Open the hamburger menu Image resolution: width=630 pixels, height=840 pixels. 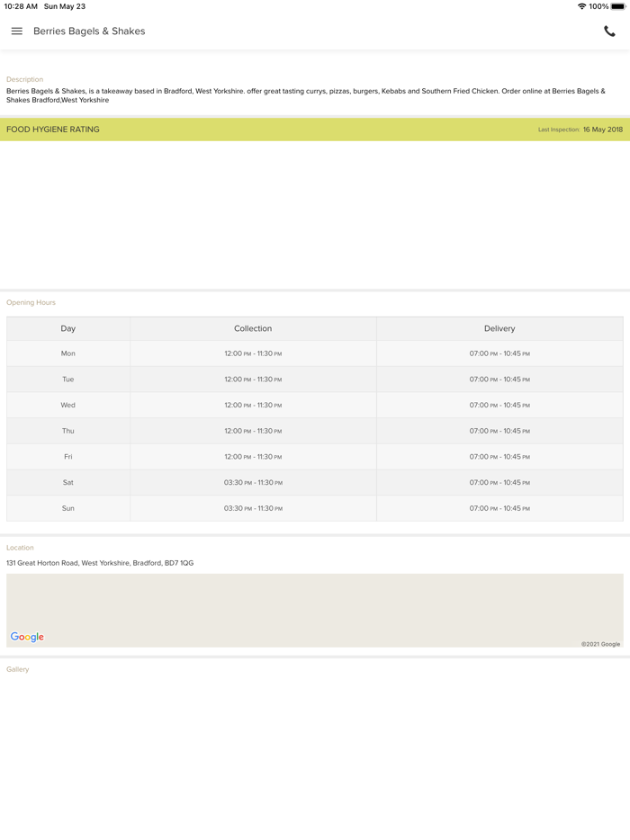pos(16,31)
